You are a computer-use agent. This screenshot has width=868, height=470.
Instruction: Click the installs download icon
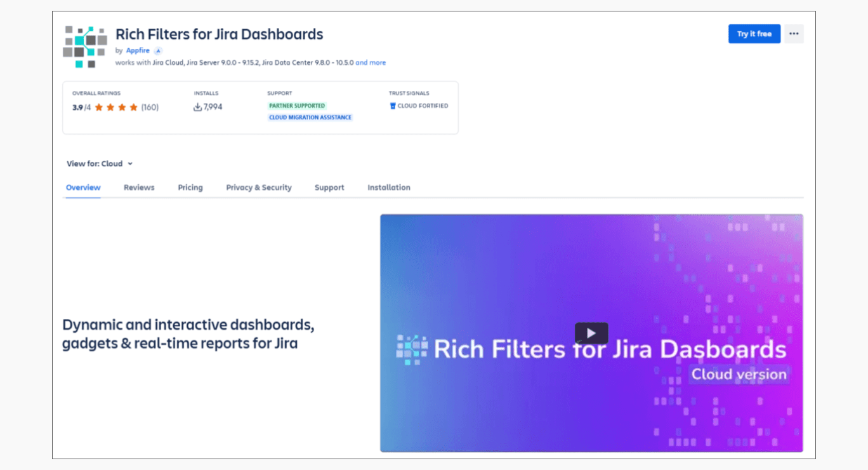point(197,107)
